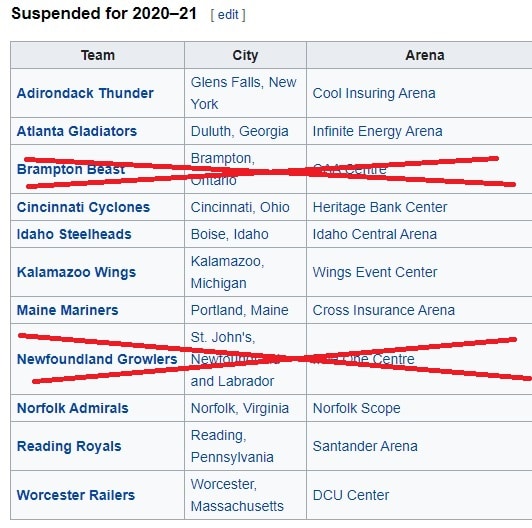
Task: Visit the Infinite Energy Arena page
Action: tap(377, 131)
